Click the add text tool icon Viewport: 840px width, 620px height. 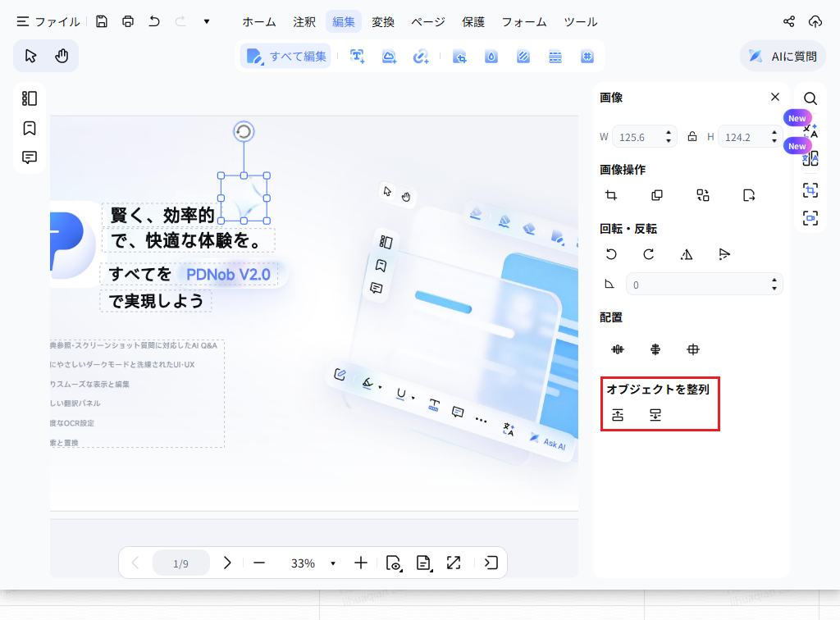(x=357, y=57)
